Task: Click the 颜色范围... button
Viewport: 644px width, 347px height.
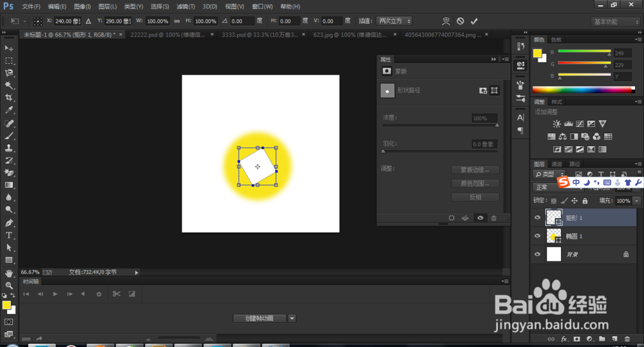Action: pos(475,183)
